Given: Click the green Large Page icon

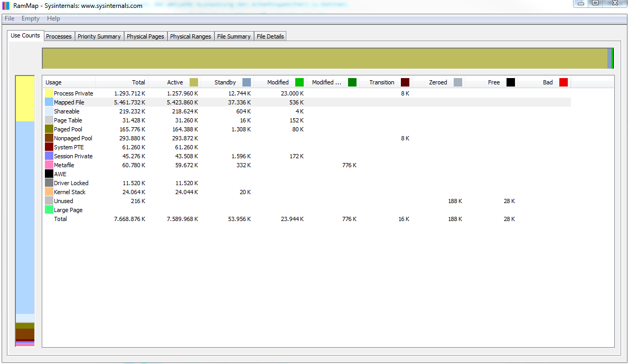Looking at the screenshot, I should pos(49,210).
